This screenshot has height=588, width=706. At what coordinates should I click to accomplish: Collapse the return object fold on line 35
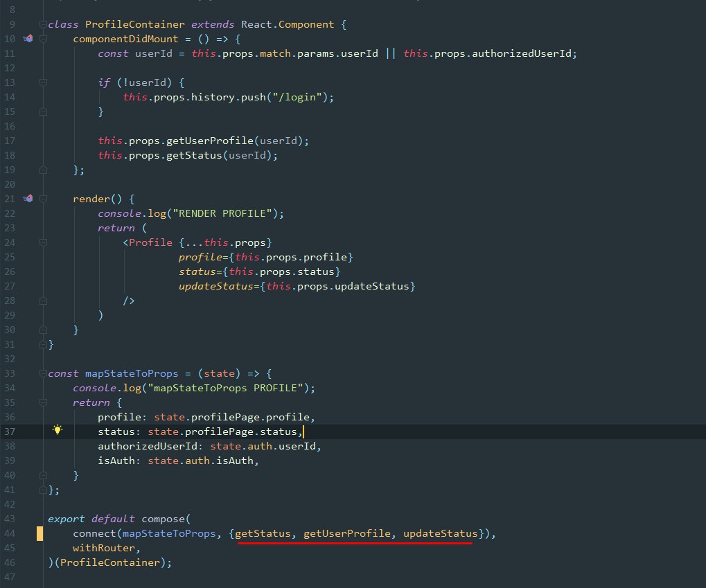tap(43, 402)
